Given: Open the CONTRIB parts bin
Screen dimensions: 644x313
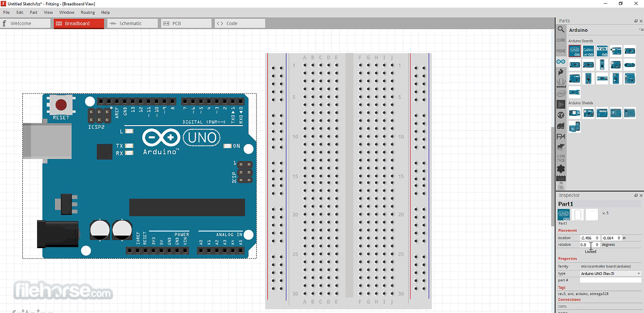Looking at the screenshot, I should [561, 158].
